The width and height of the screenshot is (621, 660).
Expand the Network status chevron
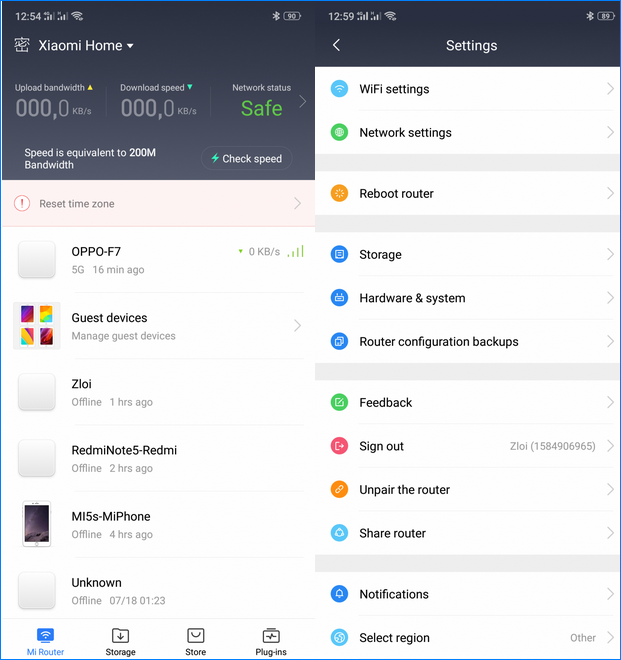click(303, 101)
